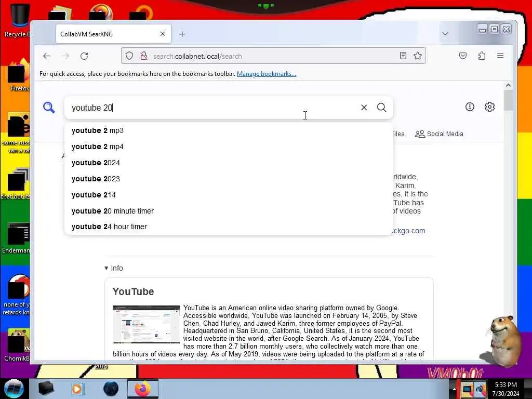
Task: Open a new browser tab
Action: coord(182,34)
